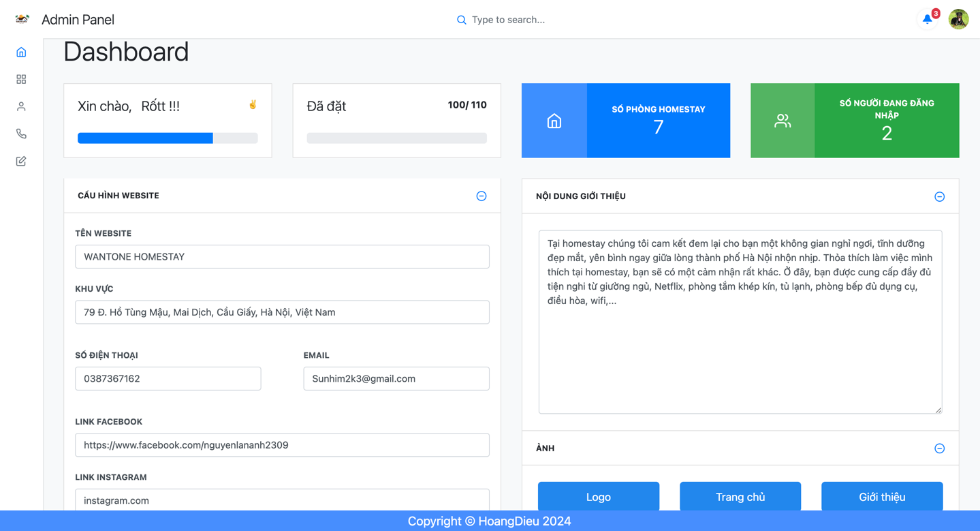Viewport: 980px width, 531px height.
Task: Click the home icon in sidebar
Action: tap(21, 52)
